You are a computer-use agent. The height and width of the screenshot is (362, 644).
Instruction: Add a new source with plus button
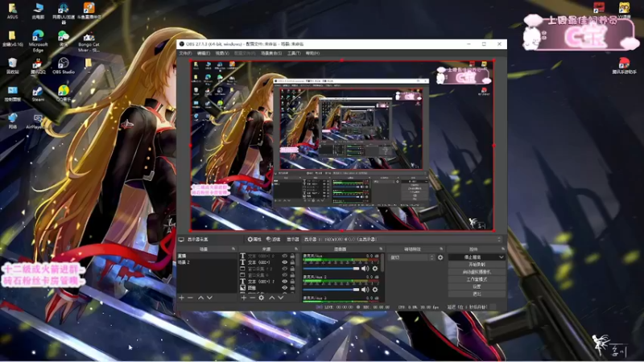[x=244, y=298]
